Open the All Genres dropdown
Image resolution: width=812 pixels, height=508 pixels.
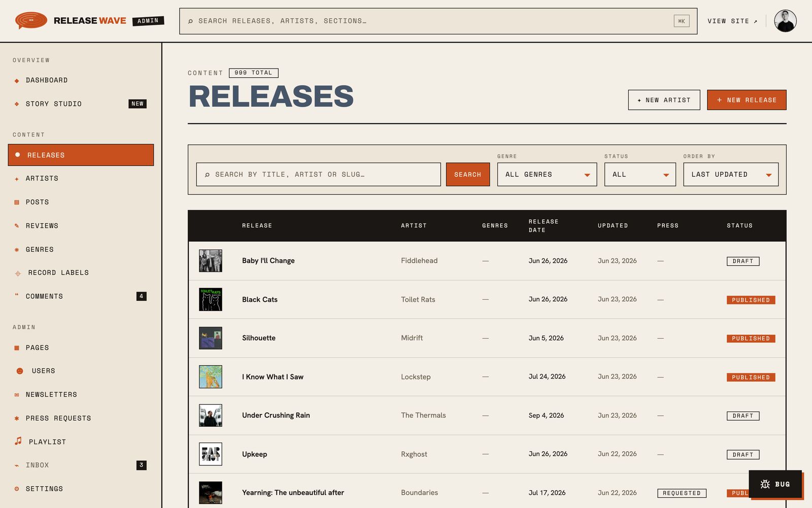(x=547, y=174)
